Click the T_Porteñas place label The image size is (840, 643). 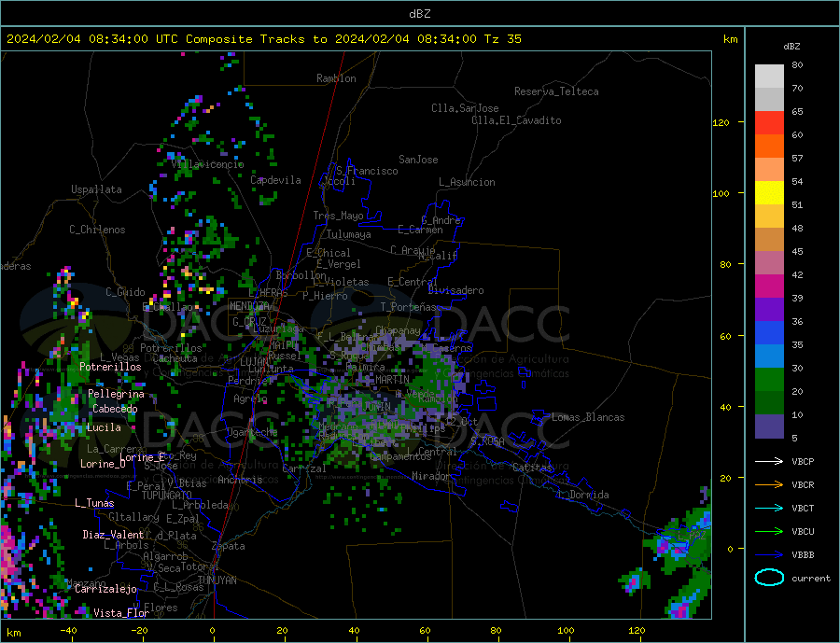(409, 307)
